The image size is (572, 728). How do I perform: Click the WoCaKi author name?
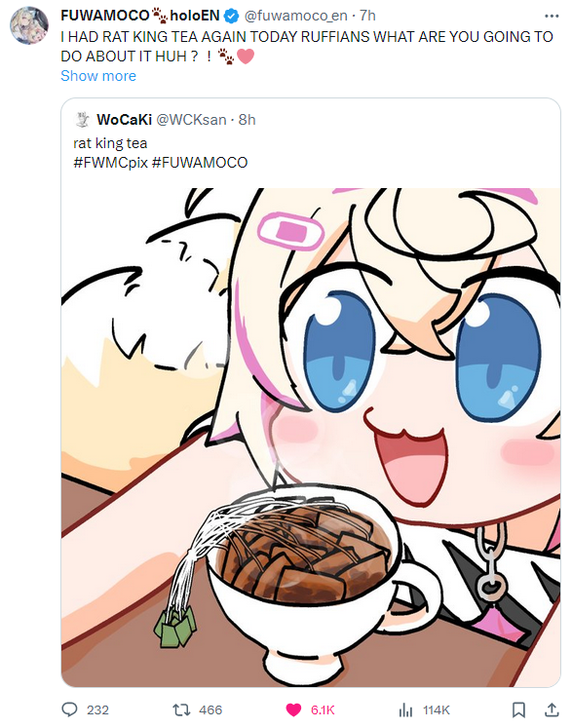click(x=124, y=120)
